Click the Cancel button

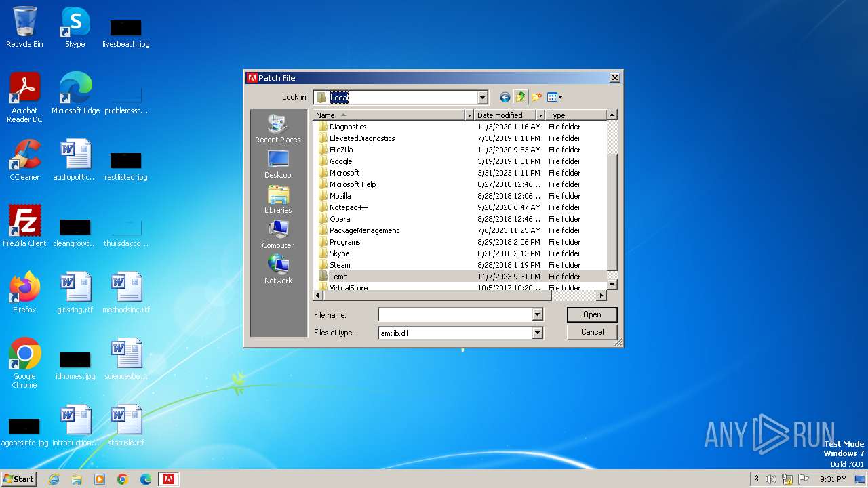(592, 332)
